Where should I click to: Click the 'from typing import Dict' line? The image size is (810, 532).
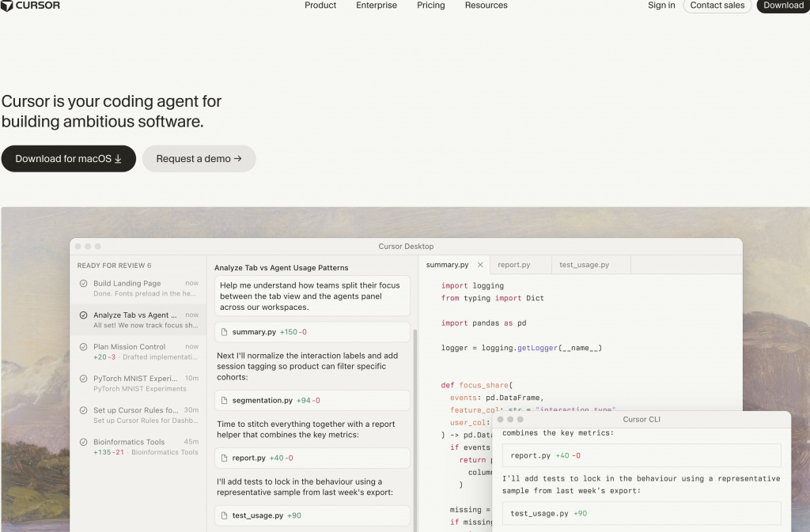(492, 298)
